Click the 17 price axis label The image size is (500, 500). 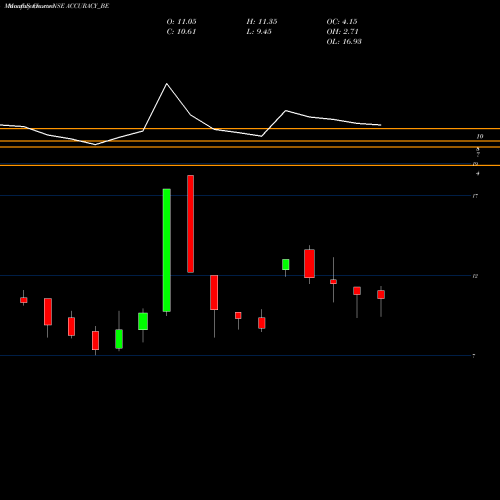coord(475,196)
